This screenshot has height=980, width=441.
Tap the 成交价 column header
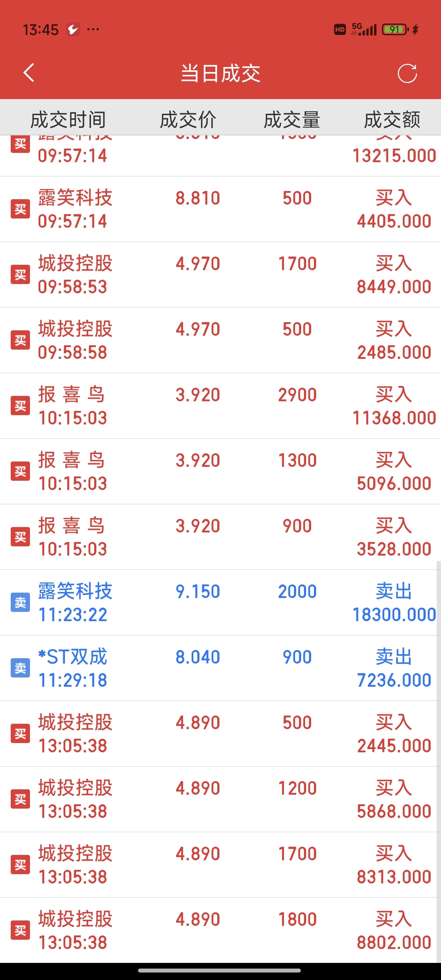point(188,120)
